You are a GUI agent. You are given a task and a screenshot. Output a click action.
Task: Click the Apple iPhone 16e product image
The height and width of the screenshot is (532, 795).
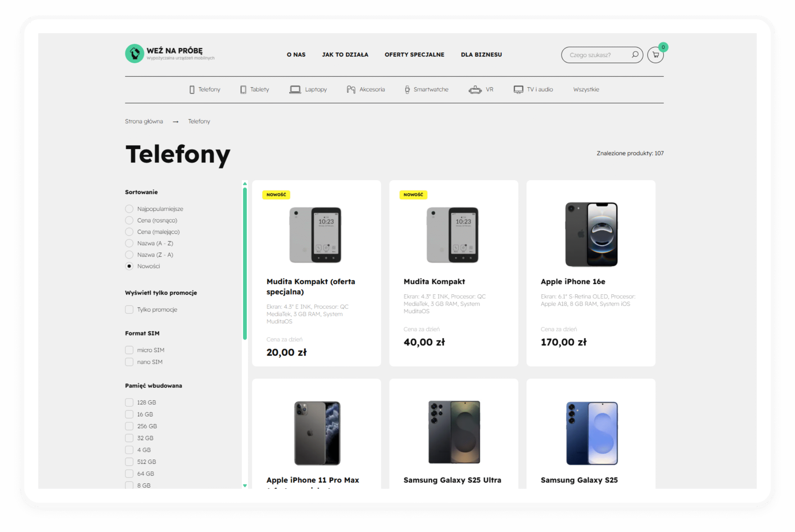[591, 234]
